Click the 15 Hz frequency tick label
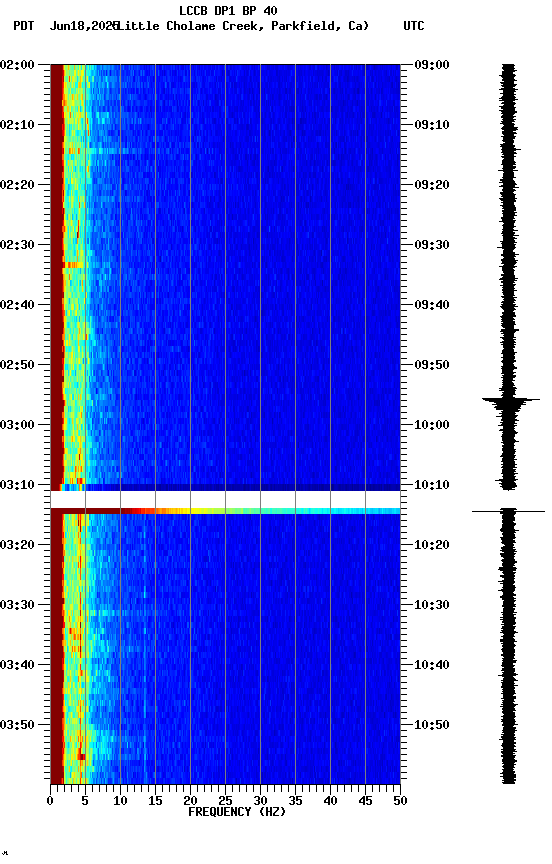The height and width of the screenshot is (864, 552). click(x=155, y=801)
